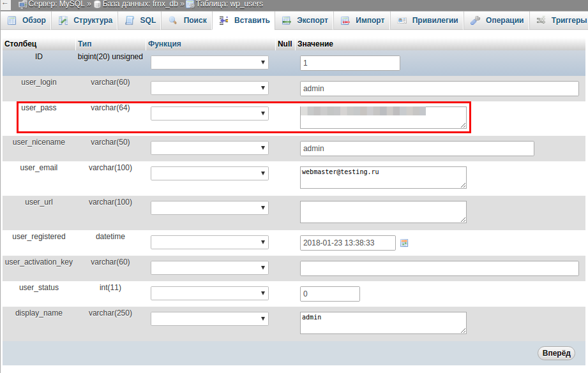
Task: Open function dropdown for user_activation_key
Action: [209, 268]
